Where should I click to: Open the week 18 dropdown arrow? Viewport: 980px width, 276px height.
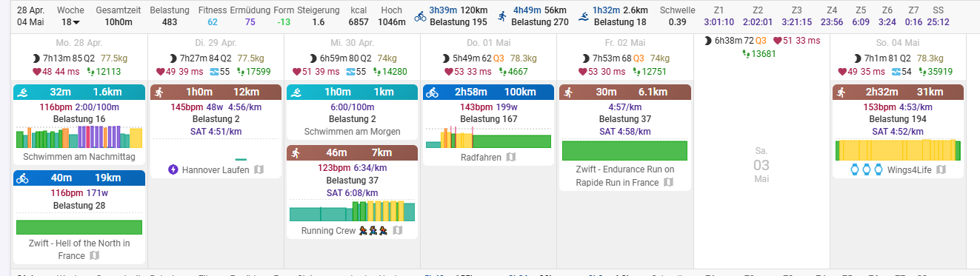tap(75, 22)
